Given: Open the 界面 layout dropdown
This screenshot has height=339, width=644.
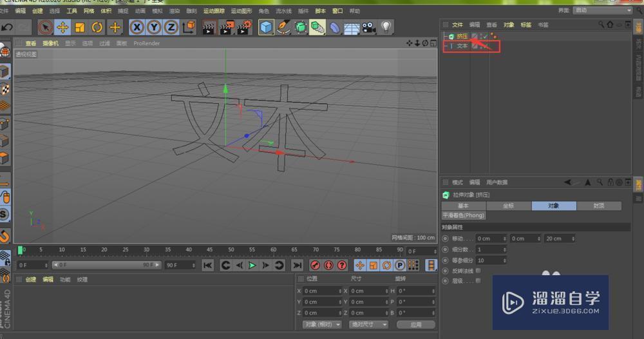Looking at the screenshot, I should pyautogui.click(x=602, y=10).
